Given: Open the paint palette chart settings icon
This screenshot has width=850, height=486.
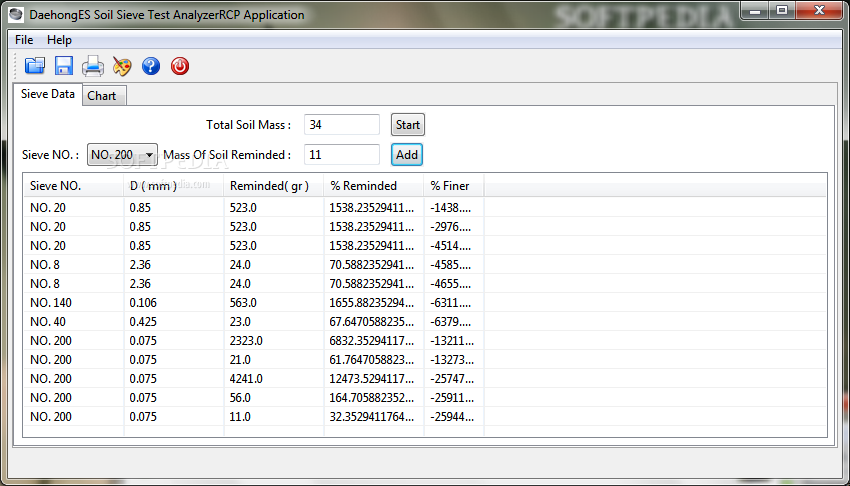Looking at the screenshot, I should (x=122, y=66).
